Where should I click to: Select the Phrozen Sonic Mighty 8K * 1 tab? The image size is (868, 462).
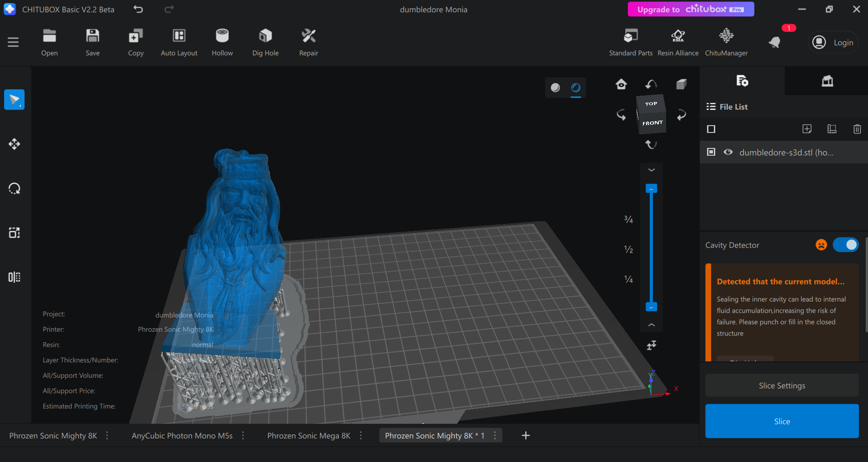point(435,436)
